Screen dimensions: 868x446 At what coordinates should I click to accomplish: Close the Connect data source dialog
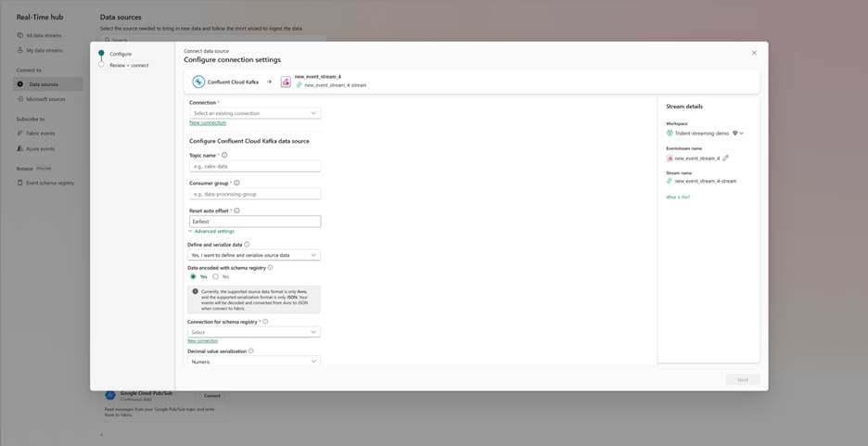754,53
